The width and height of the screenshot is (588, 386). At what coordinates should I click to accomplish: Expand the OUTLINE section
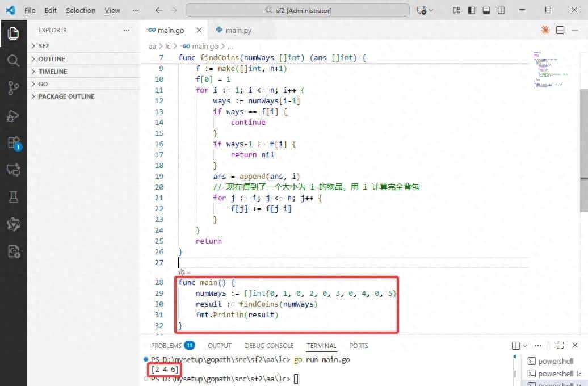51,59
